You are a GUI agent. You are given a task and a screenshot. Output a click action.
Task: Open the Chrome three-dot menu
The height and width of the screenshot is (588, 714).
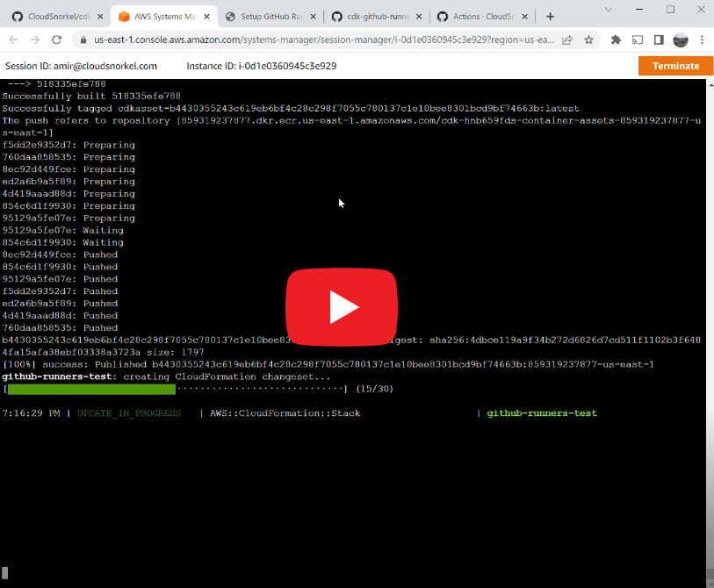701,39
